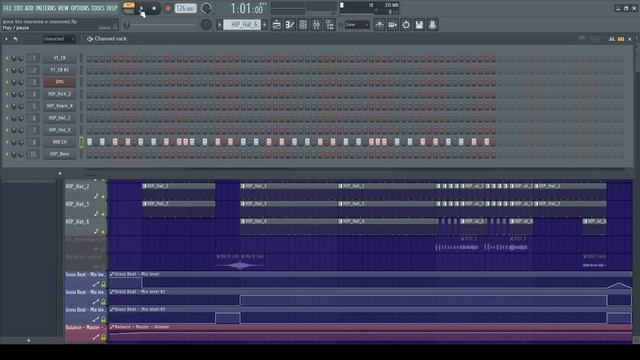Mute the VT_CB channel with its LED
The image size is (640, 360).
[7, 58]
